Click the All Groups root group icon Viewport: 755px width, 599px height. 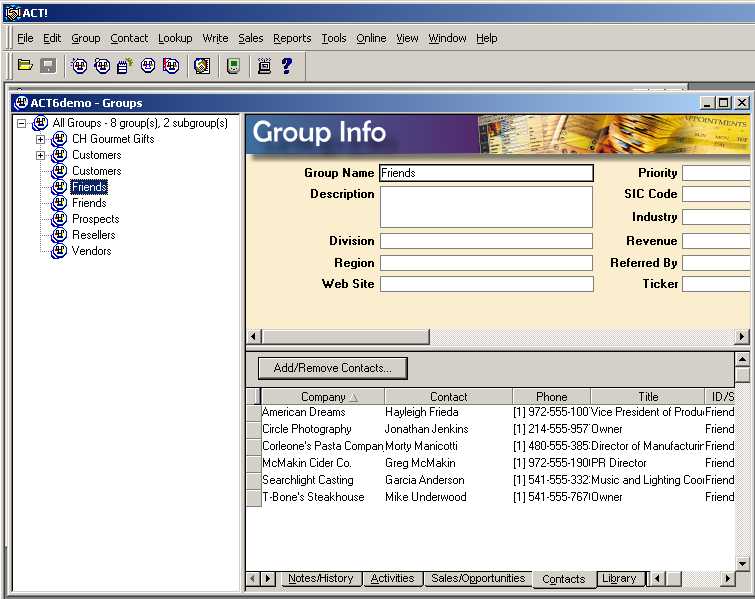tap(40, 123)
